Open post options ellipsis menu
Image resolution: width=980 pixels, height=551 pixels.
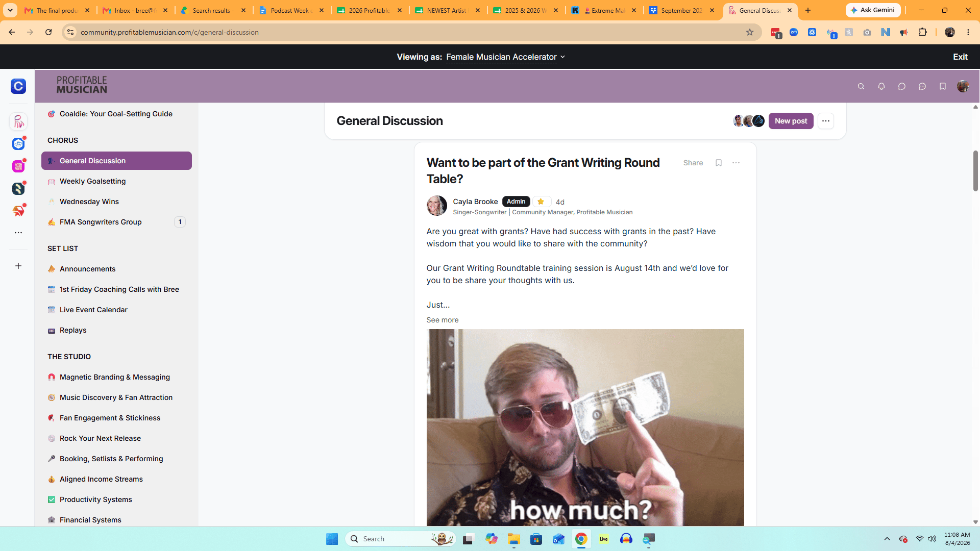click(x=736, y=163)
